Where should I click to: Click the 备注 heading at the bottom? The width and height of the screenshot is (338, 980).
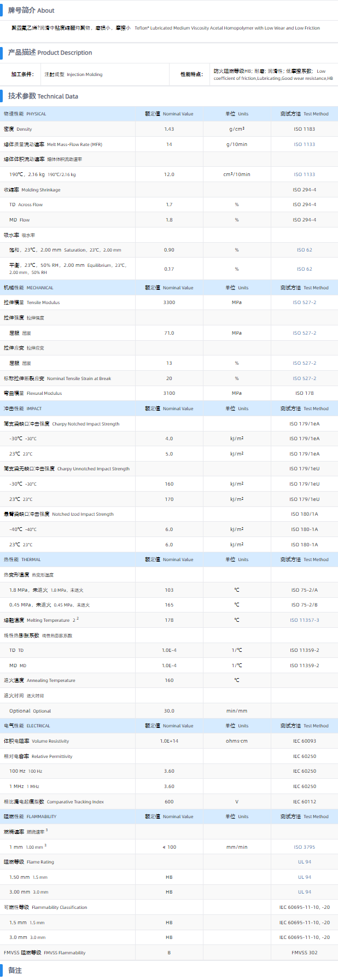(15, 970)
